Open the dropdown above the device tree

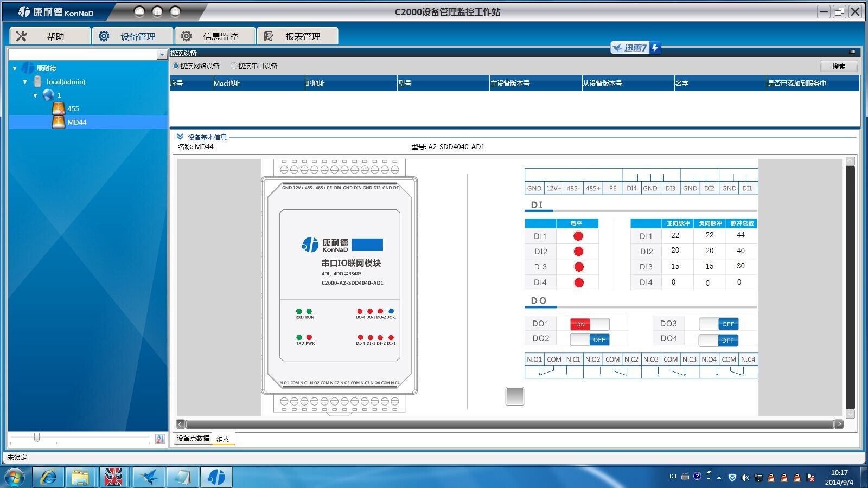click(x=162, y=55)
